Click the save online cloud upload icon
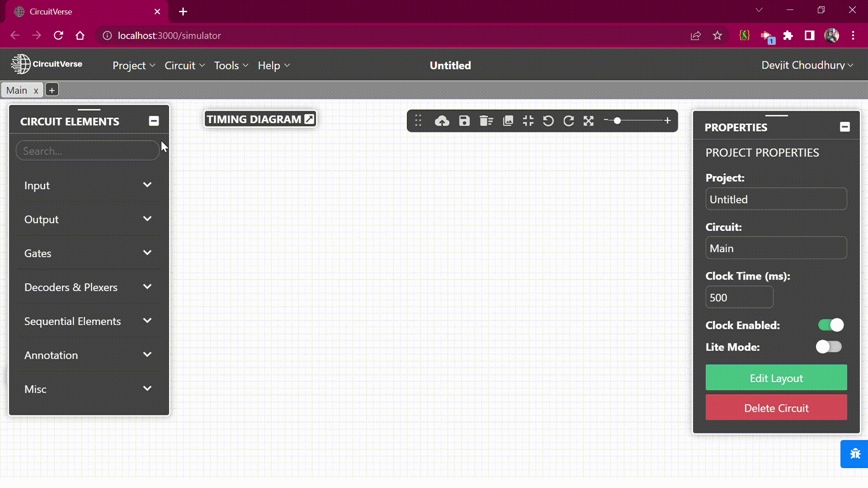868x488 pixels. [442, 121]
